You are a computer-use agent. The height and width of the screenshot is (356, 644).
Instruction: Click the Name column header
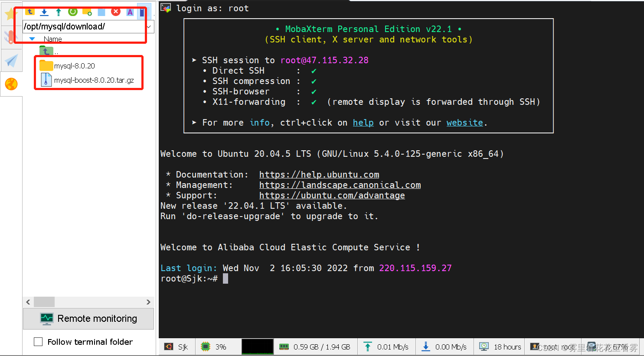click(x=53, y=39)
